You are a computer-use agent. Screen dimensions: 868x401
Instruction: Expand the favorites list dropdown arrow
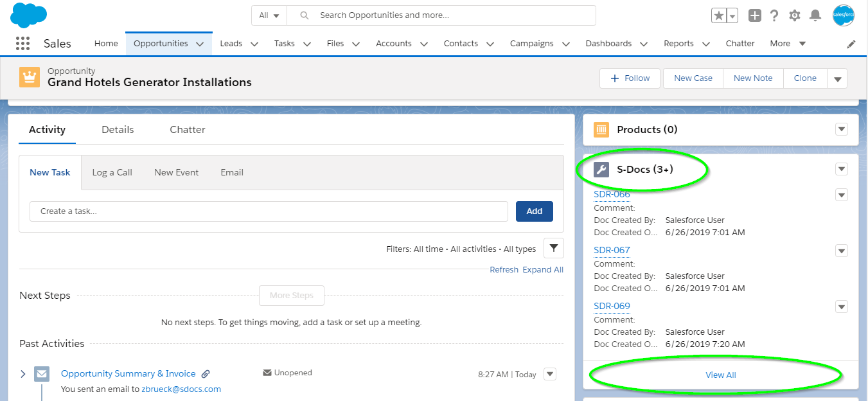point(732,15)
